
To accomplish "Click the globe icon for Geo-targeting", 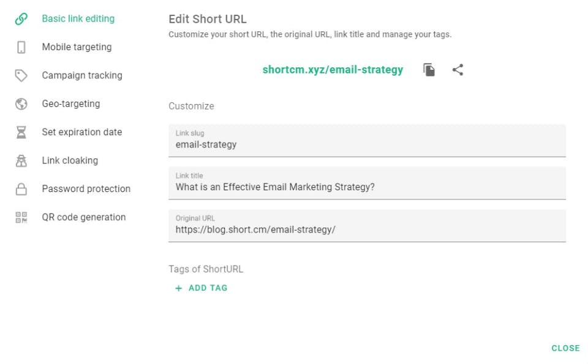I will pos(21,104).
